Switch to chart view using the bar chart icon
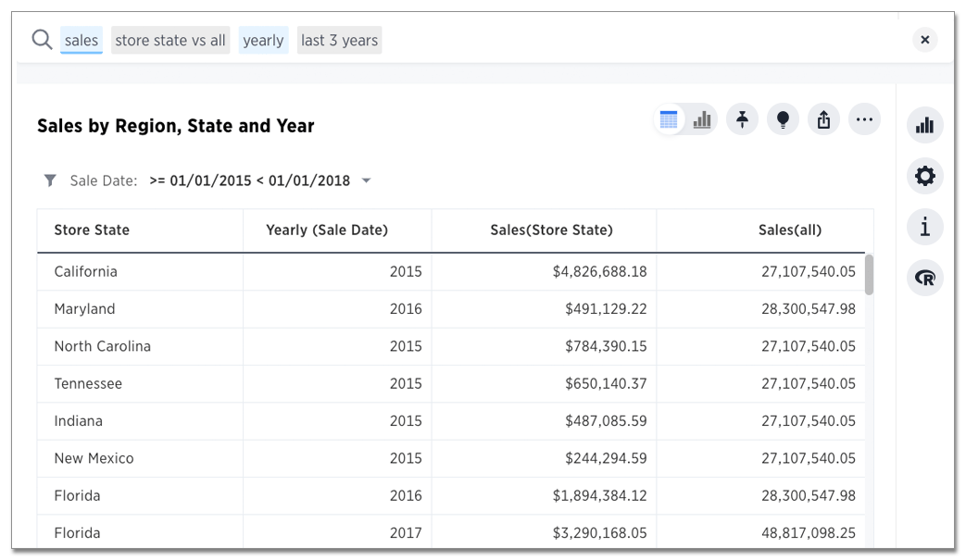 [701, 119]
